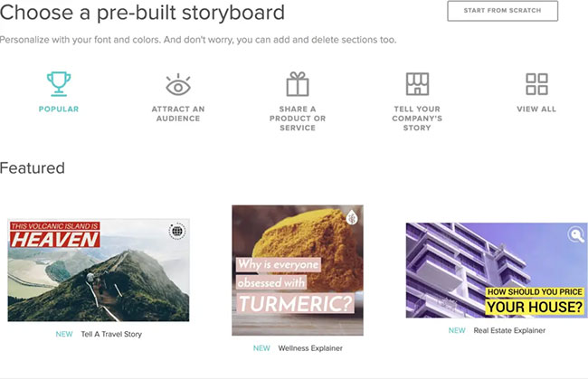Open the Attract an Audience tab
This screenshot has width=588, height=380.
(x=178, y=114)
